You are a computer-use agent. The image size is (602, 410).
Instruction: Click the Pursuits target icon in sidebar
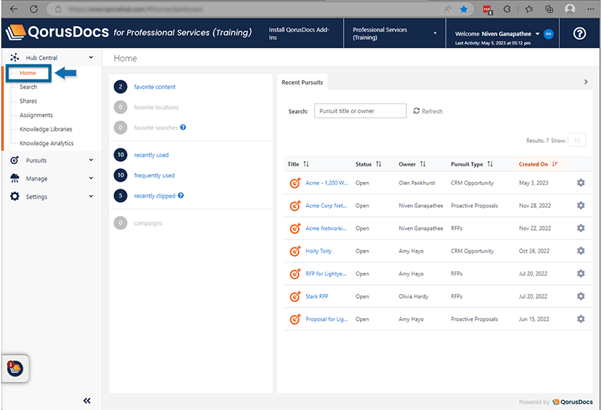click(15, 160)
